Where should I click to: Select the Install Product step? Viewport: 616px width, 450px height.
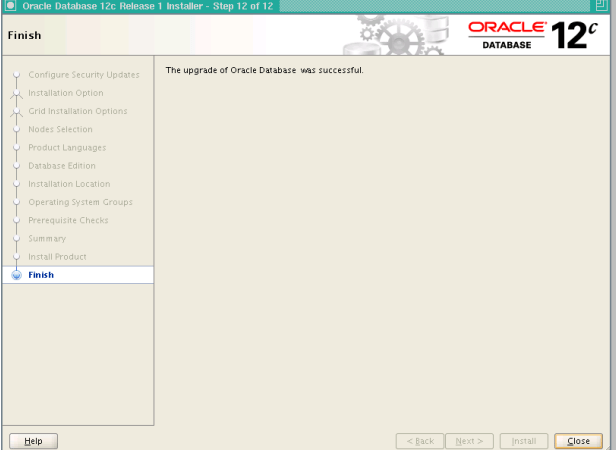pyautogui.click(x=57, y=257)
